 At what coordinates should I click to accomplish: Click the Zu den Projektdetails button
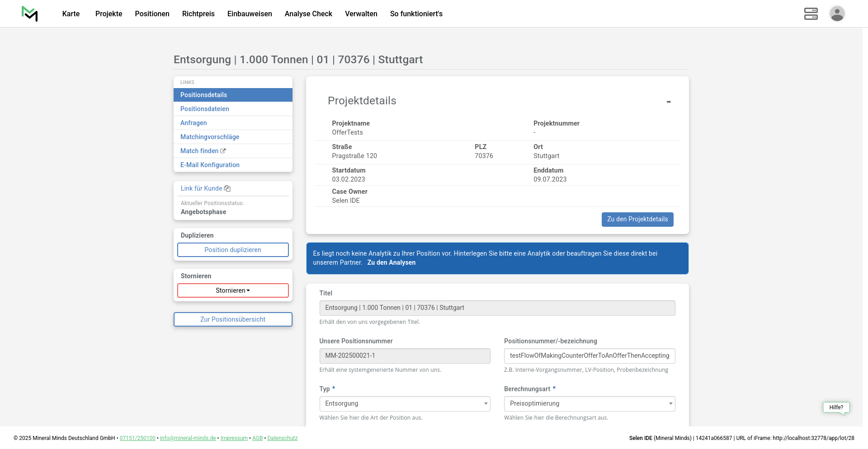(x=637, y=220)
